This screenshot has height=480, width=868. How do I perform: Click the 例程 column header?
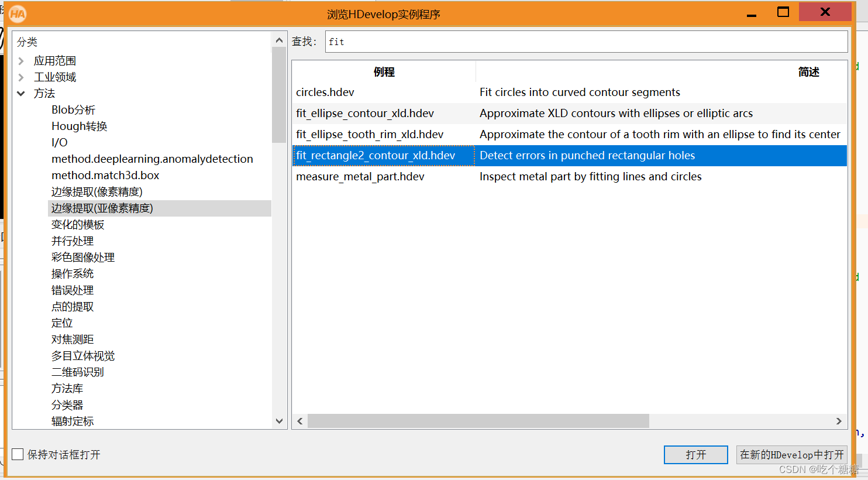pyautogui.click(x=384, y=72)
